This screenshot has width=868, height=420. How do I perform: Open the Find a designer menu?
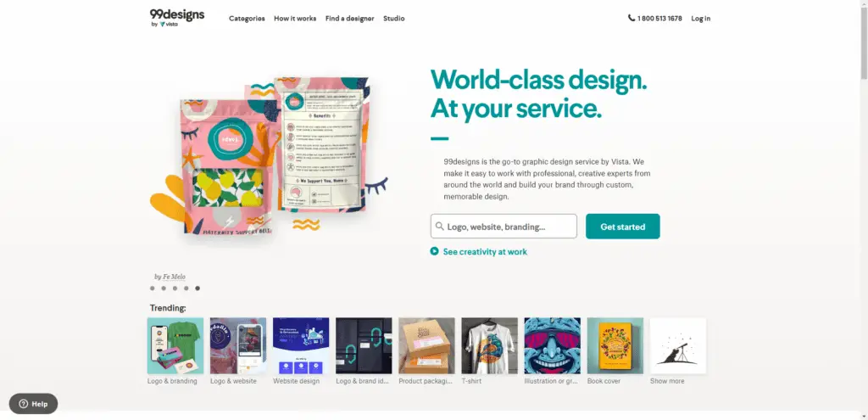350,19
